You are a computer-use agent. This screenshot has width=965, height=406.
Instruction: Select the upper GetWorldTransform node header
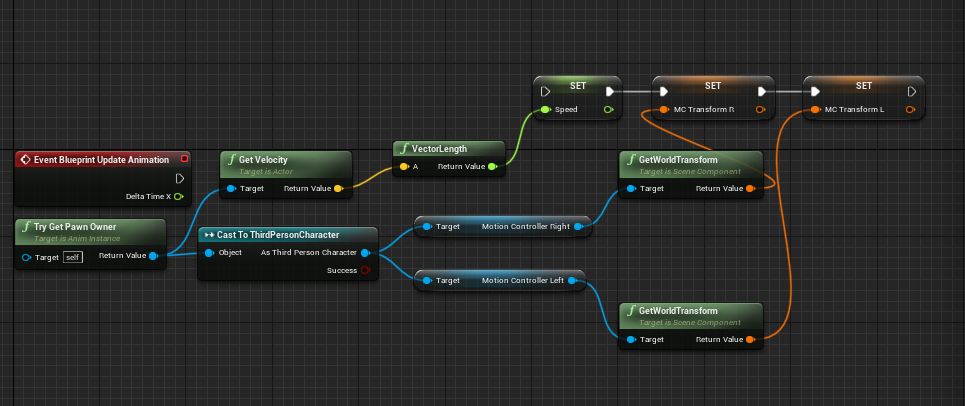click(x=691, y=164)
